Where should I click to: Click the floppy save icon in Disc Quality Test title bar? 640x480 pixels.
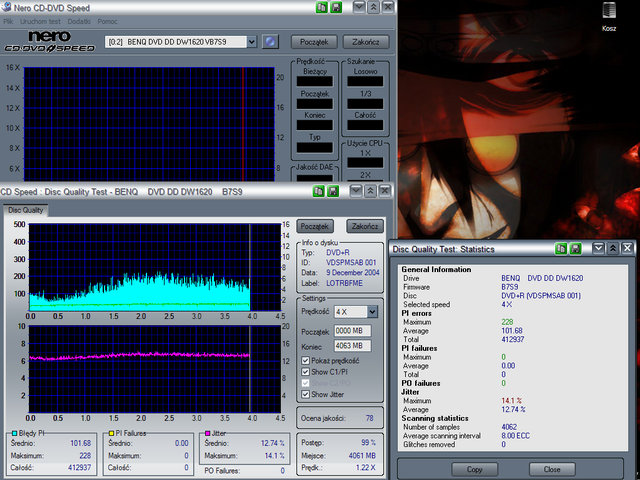click(333, 191)
